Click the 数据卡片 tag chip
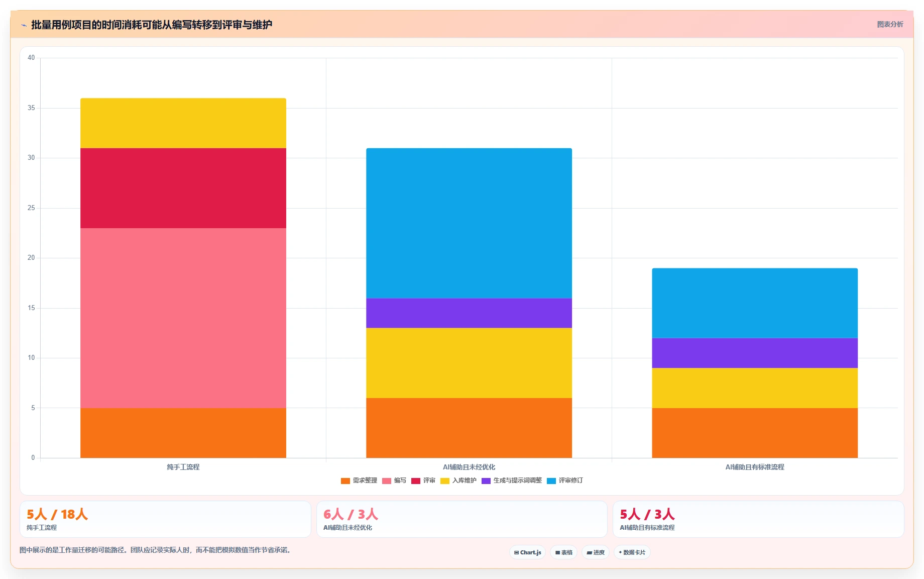 coord(632,552)
